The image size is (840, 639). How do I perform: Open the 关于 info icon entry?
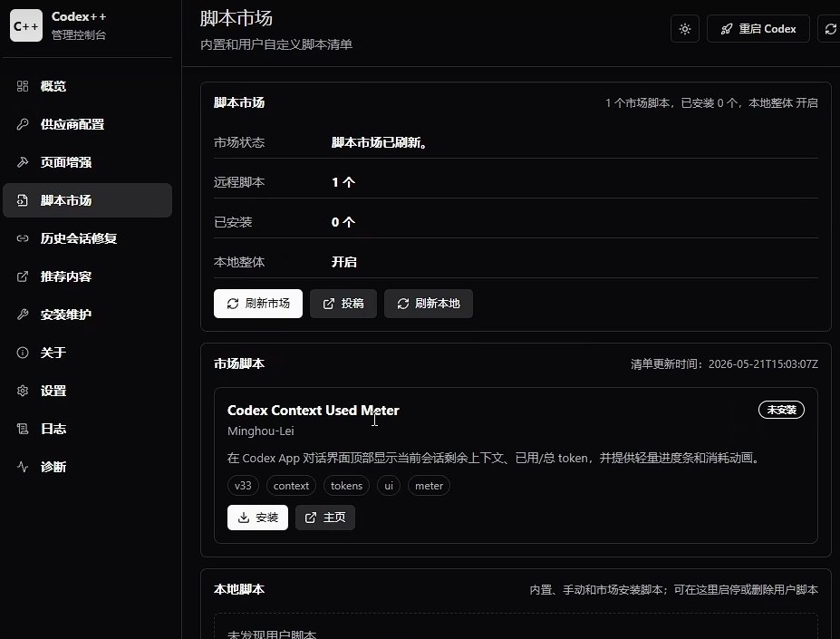pyautogui.click(x=87, y=353)
